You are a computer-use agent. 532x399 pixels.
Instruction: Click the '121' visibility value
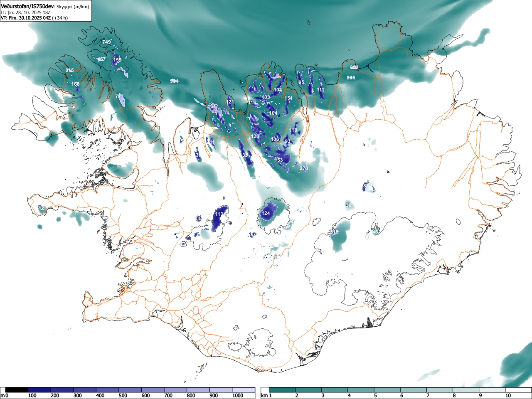tap(230, 102)
